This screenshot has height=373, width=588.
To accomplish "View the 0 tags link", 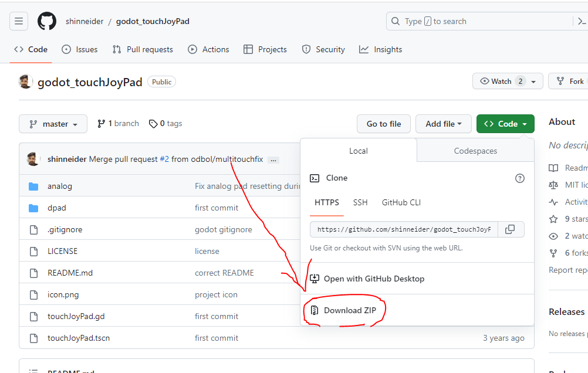I will point(165,124).
